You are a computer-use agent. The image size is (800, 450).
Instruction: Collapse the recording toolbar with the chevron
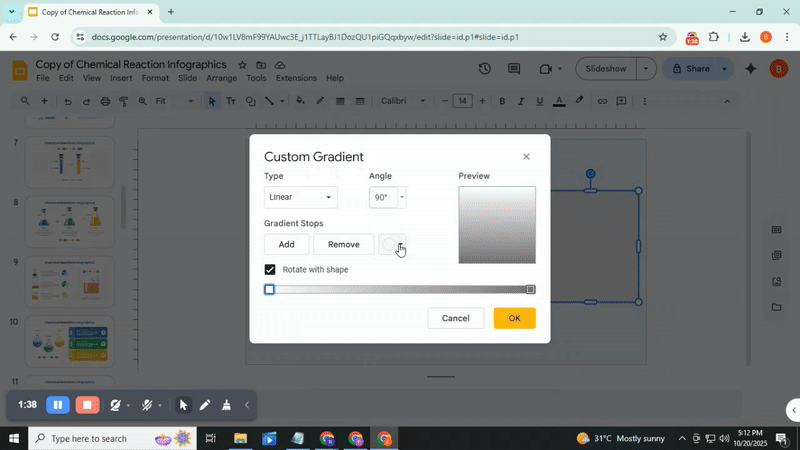(247, 405)
